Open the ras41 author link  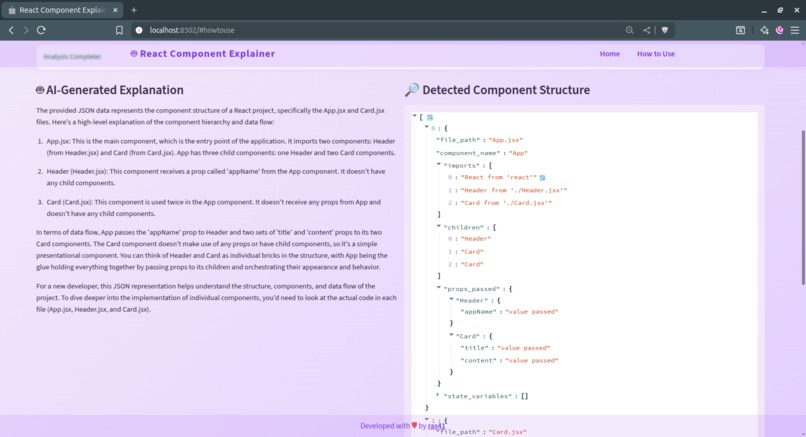pyautogui.click(x=436, y=426)
